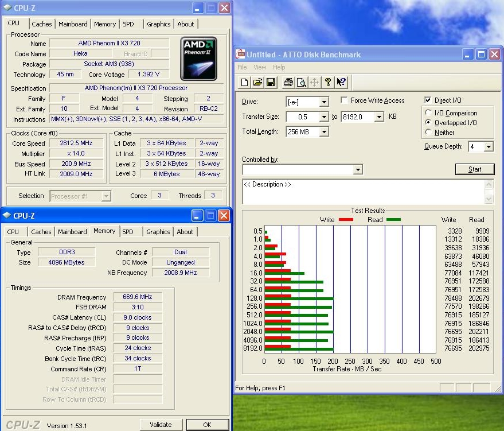Minimize the ATTO Disk Benchmark window
The image size is (504, 431).
(x=468, y=55)
